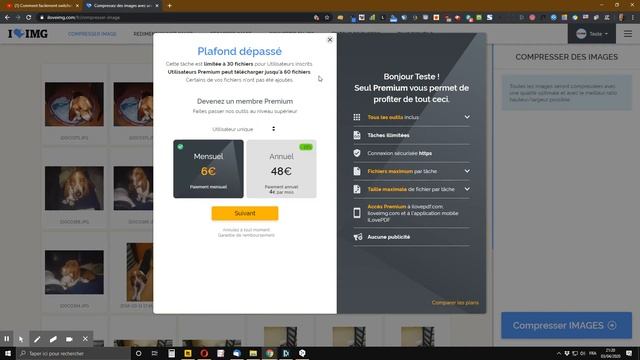
Task: Select the pen annotation tool
Action: 37,339
